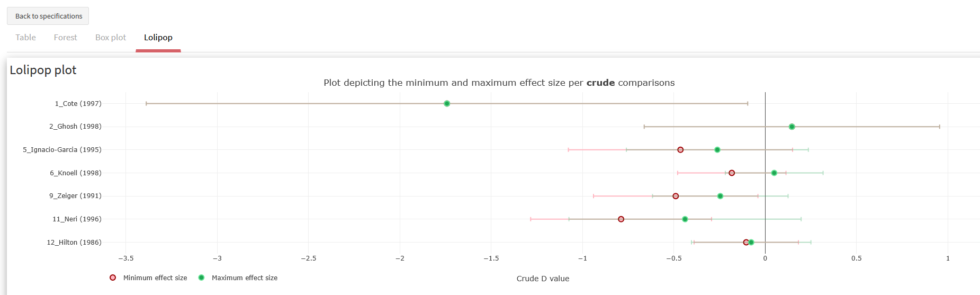The width and height of the screenshot is (980, 295).
Task: Click the Back to specifications button
Action: [x=48, y=16]
